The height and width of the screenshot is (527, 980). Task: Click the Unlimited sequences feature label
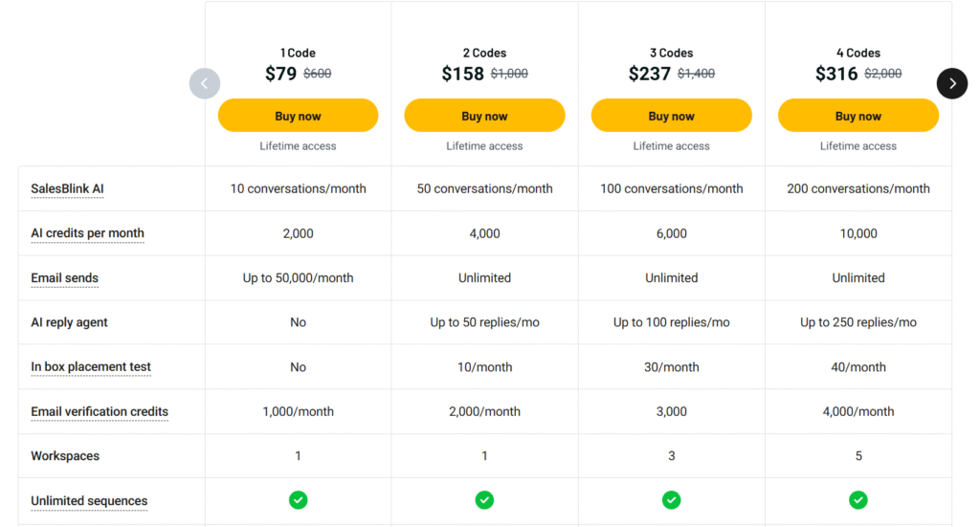(x=89, y=501)
